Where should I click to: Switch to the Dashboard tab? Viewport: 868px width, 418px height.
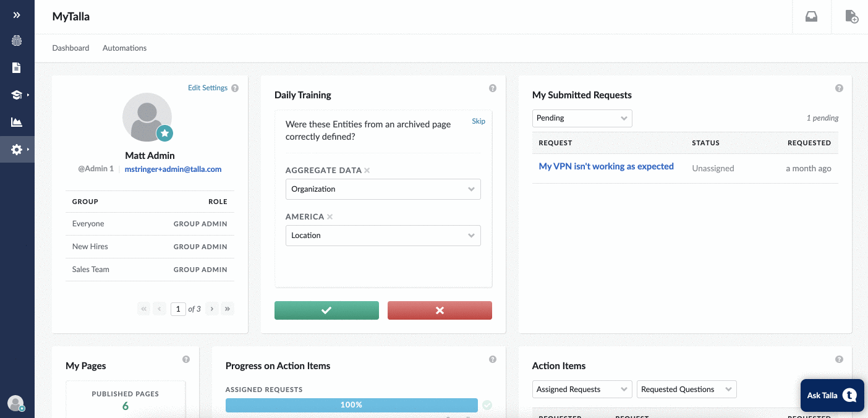point(70,48)
